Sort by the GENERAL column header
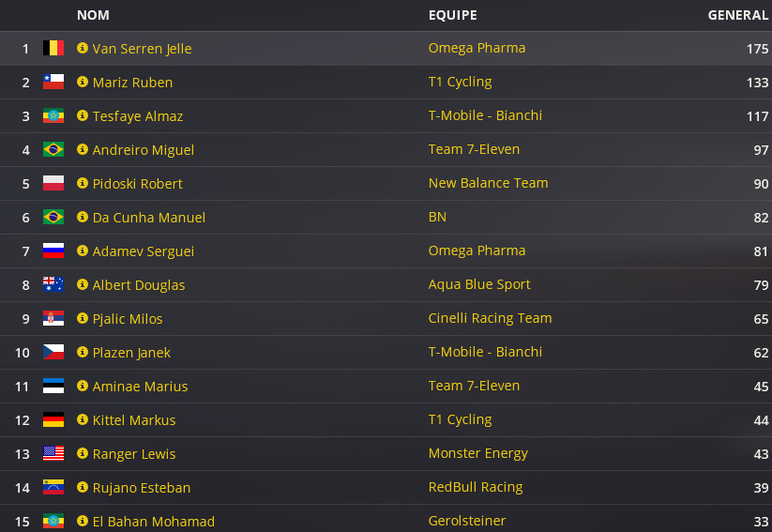Screen dimensions: 772x532 coord(737,15)
